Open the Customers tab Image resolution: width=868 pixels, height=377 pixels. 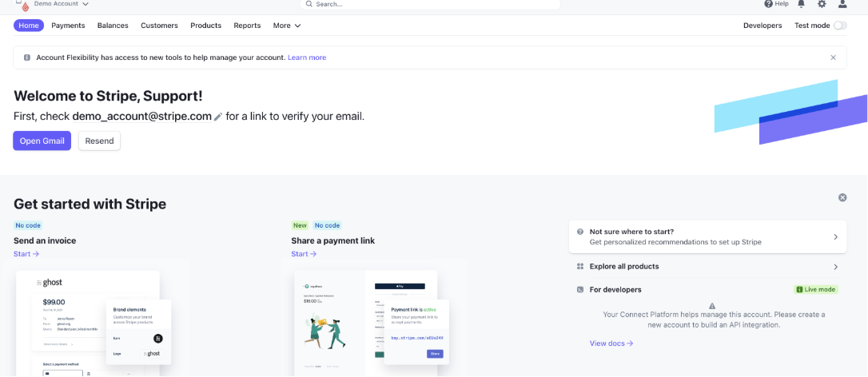(159, 26)
